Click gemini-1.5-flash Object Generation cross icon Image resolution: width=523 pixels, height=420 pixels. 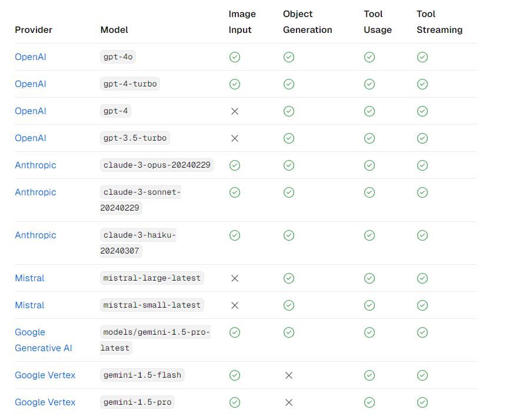coord(289,375)
